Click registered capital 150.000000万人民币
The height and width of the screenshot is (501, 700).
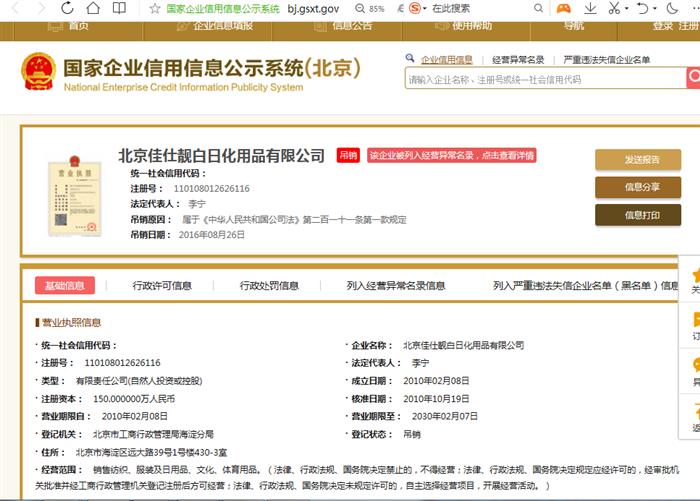pyautogui.click(x=134, y=399)
